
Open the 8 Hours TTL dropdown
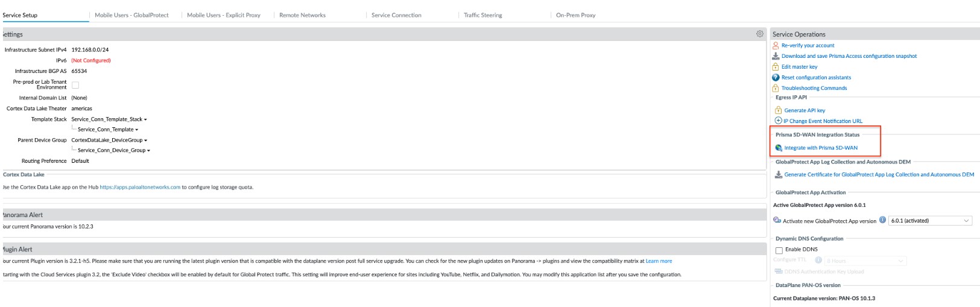tap(865, 261)
